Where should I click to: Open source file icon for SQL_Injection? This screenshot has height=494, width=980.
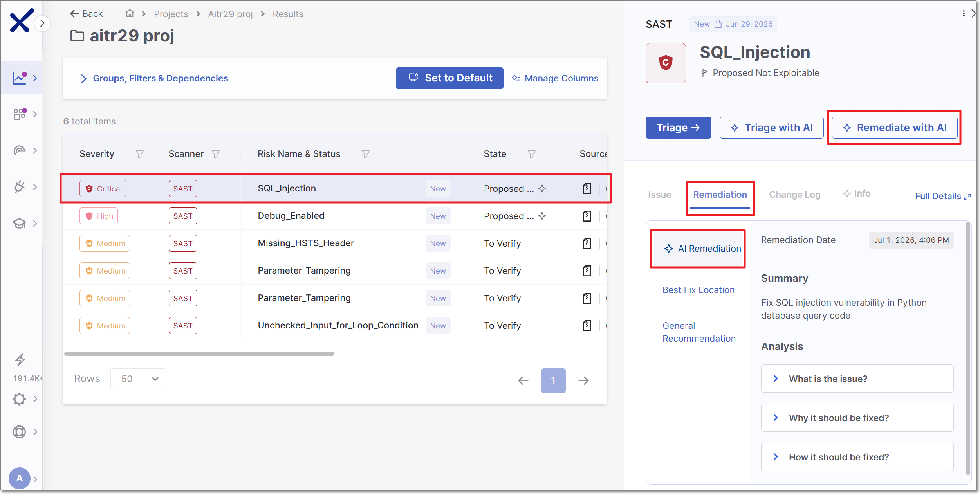pos(587,188)
